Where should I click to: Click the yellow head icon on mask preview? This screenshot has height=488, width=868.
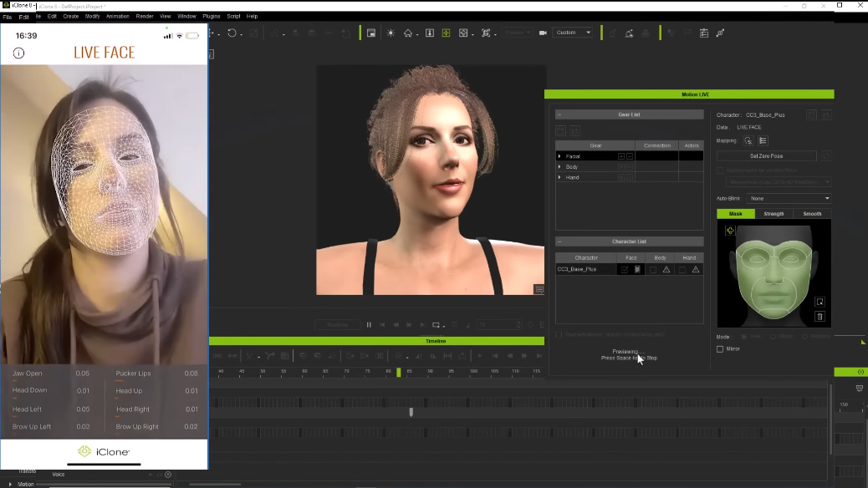coord(730,231)
